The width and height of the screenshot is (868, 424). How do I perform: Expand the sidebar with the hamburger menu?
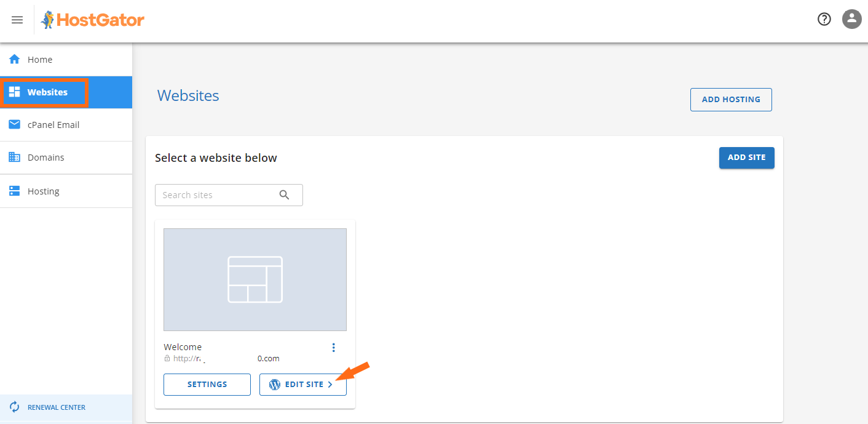[x=17, y=20]
